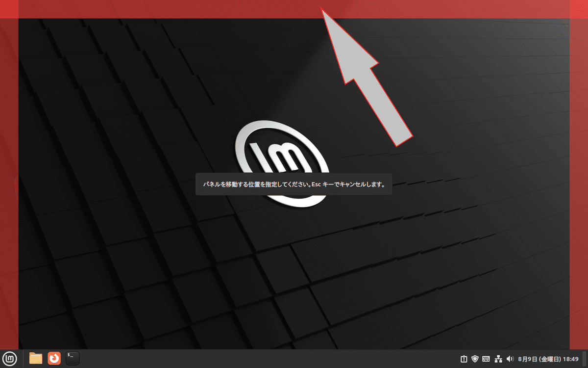Open the keyboard input method tray icon

tap(487, 359)
